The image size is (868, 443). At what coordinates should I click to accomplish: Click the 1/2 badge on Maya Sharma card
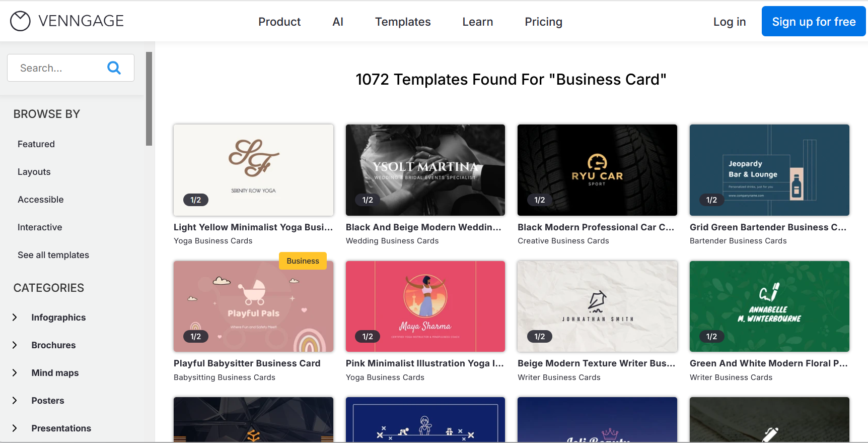click(x=368, y=337)
